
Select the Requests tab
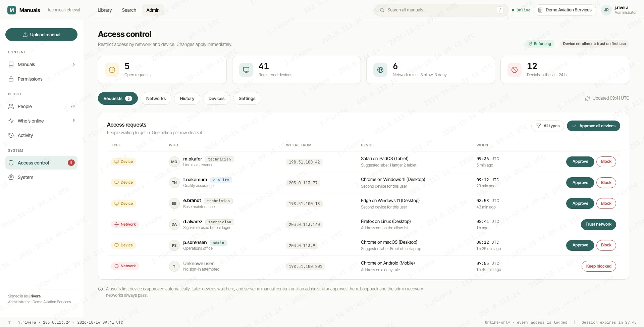(118, 98)
